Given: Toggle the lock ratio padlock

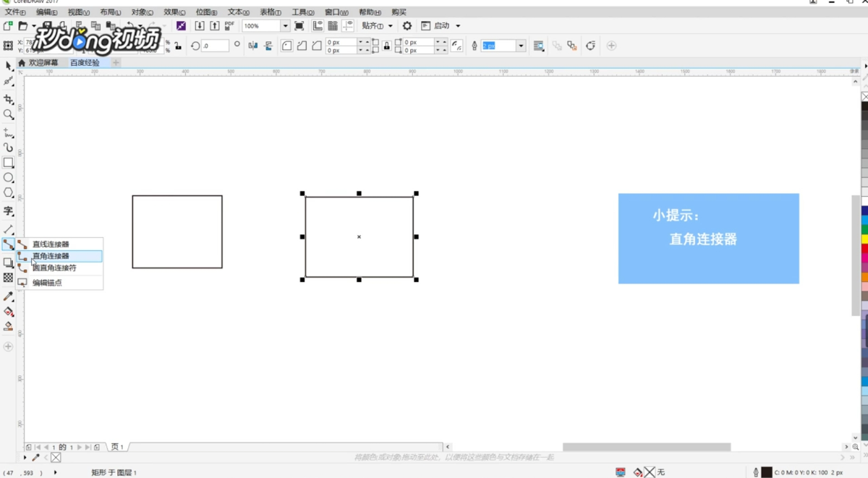Looking at the screenshot, I should (x=178, y=46).
